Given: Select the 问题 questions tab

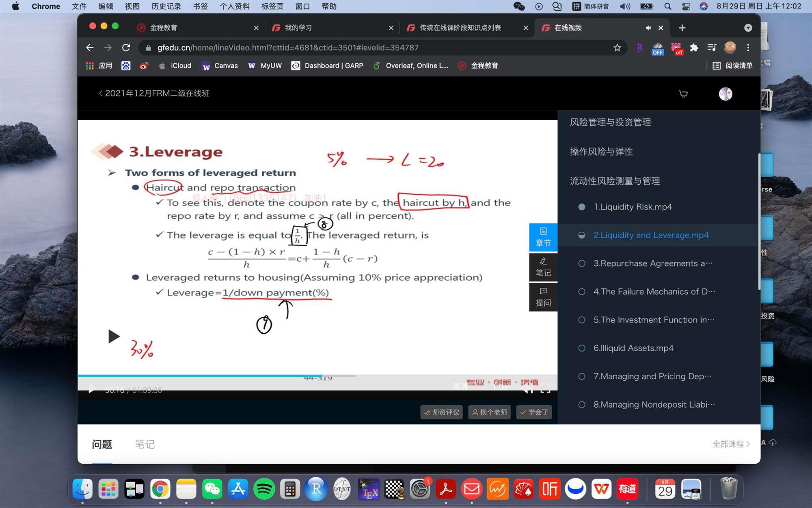Looking at the screenshot, I should click(x=102, y=444).
